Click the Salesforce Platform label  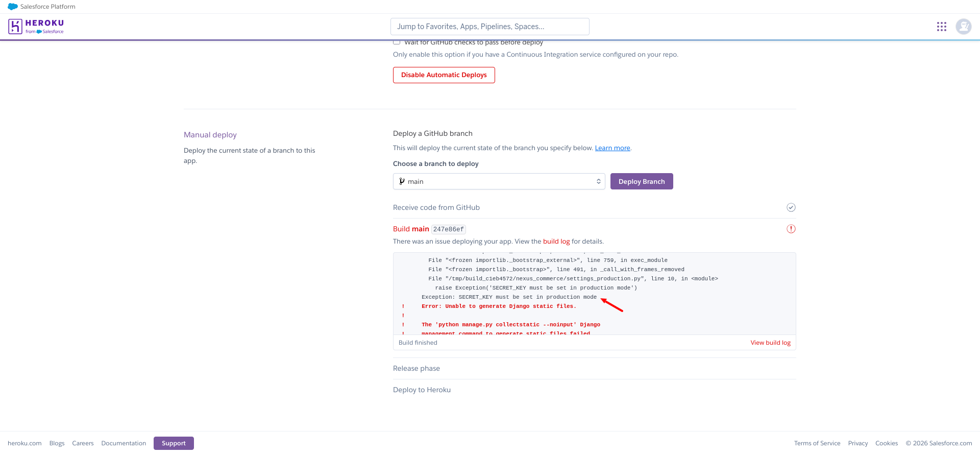click(48, 7)
